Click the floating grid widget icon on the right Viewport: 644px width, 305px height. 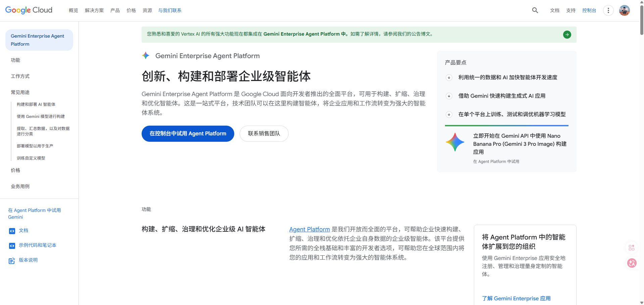(x=632, y=248)
